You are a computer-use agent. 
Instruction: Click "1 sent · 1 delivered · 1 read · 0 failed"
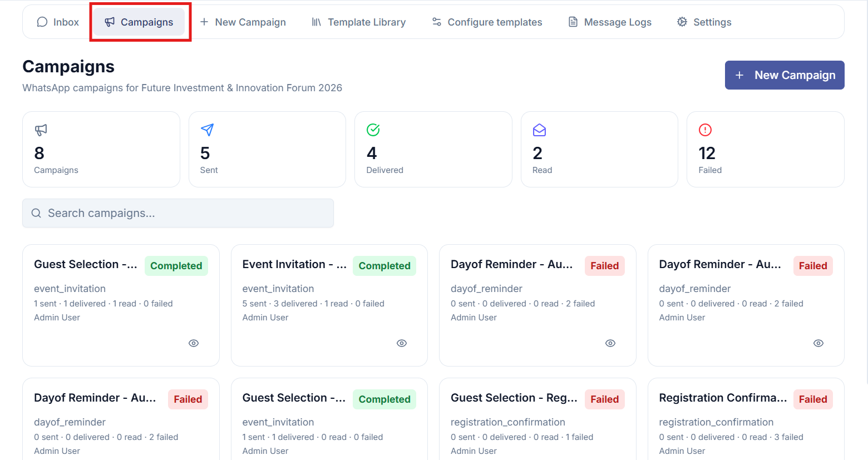coord(103,304)
